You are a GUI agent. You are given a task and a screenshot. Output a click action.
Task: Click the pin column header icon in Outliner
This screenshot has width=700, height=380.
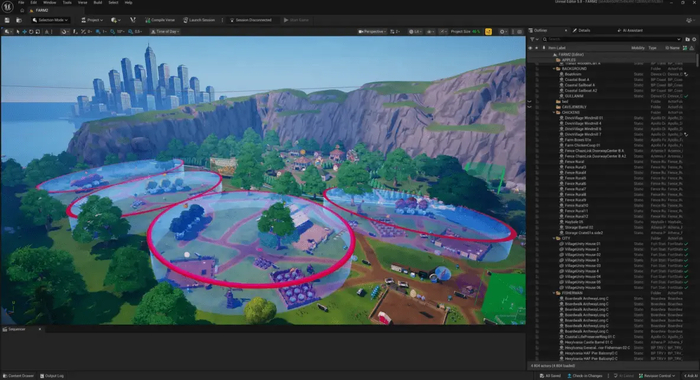[x=544, y=48]
